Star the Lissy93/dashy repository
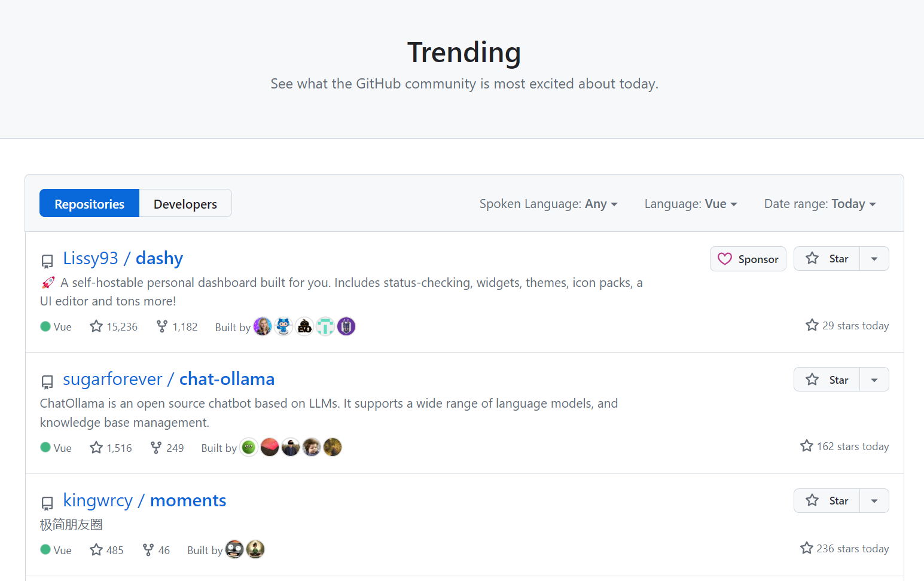 [x=827, y=259]
